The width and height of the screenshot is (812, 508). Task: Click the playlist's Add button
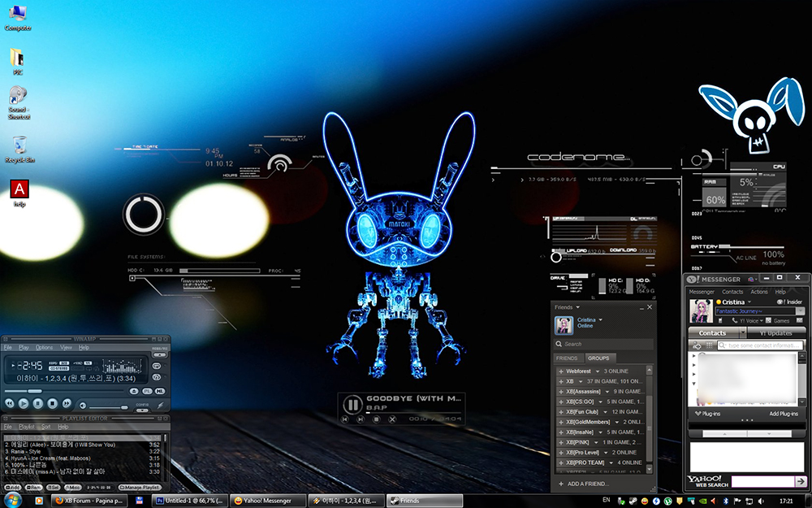(13, 487)
